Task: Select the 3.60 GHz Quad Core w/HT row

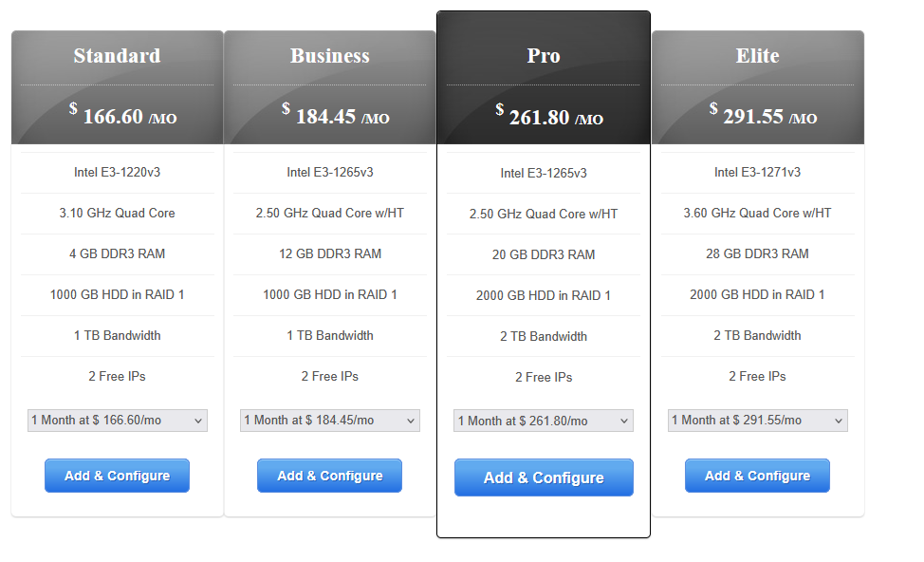Action: tap(757, 214)
